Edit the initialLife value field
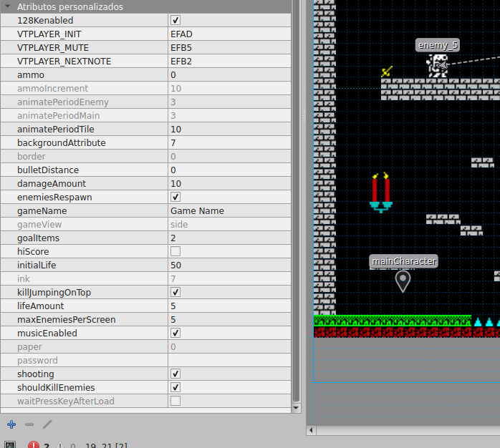Screen dimensions: 500x448 tap(229, 265)
